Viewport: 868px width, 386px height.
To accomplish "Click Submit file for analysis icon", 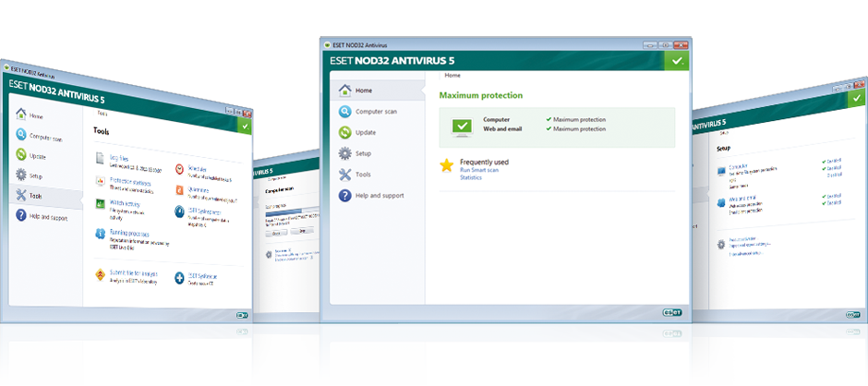I will click(x=100, y=274).
